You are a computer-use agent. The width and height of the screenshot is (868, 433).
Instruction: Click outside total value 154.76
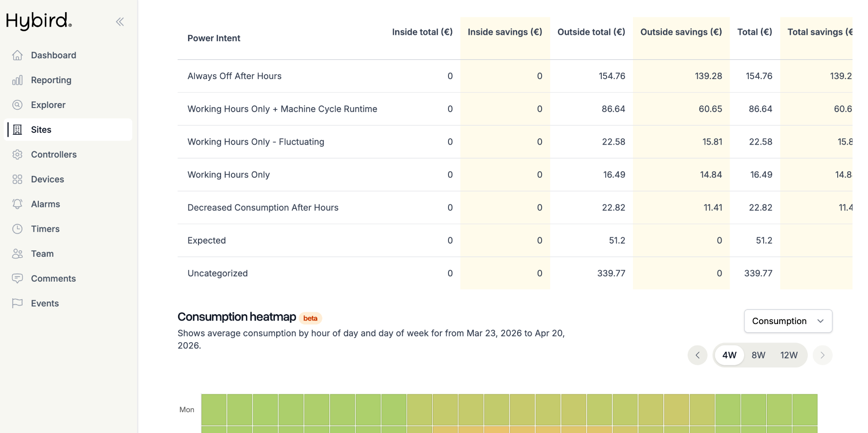(612, 76)
